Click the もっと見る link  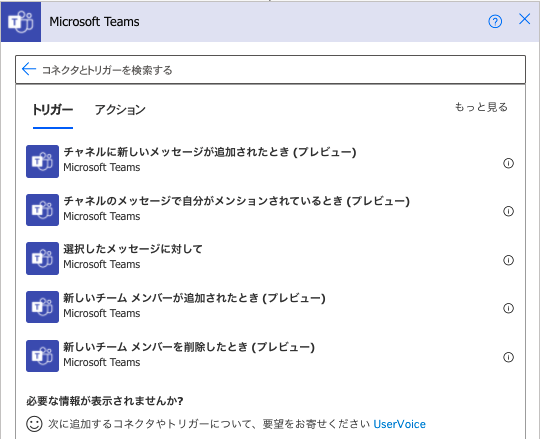[481, 107]
